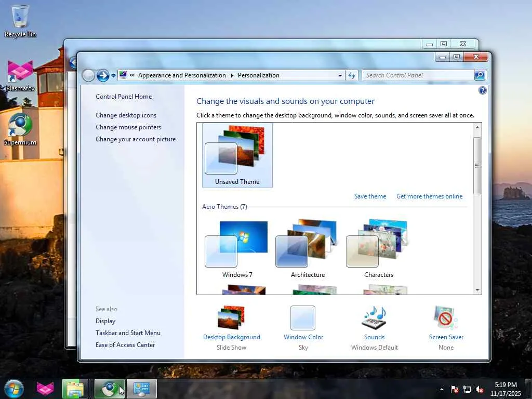Viewport: 532px width, 399px height.
Task: Open Taskbar and Start Menu link
Action: point(128,333)
